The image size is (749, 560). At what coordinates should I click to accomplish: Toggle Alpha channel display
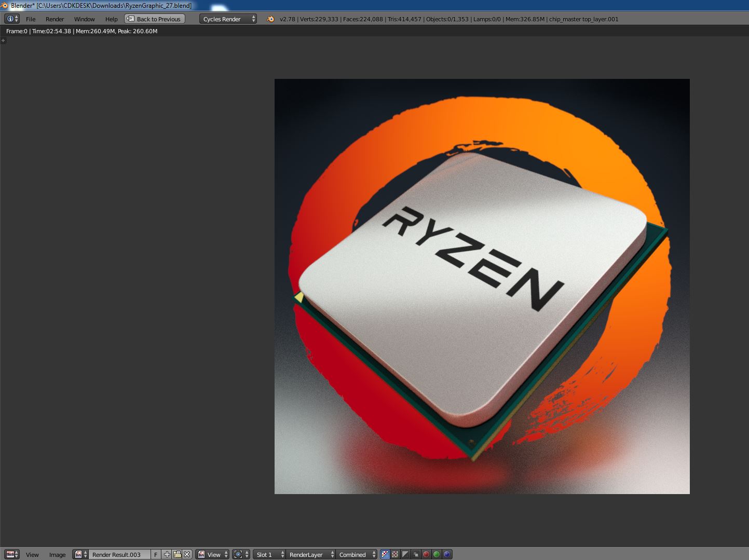(405, 554)
